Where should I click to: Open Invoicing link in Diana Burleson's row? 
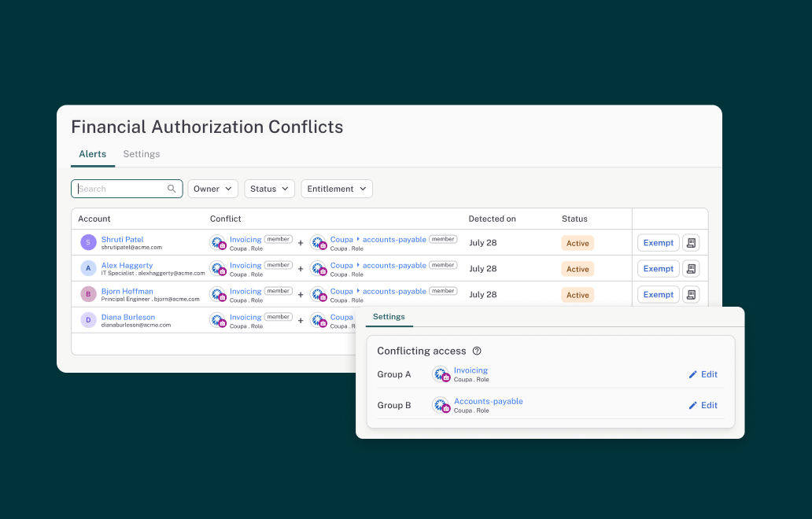tap(245, 317)
